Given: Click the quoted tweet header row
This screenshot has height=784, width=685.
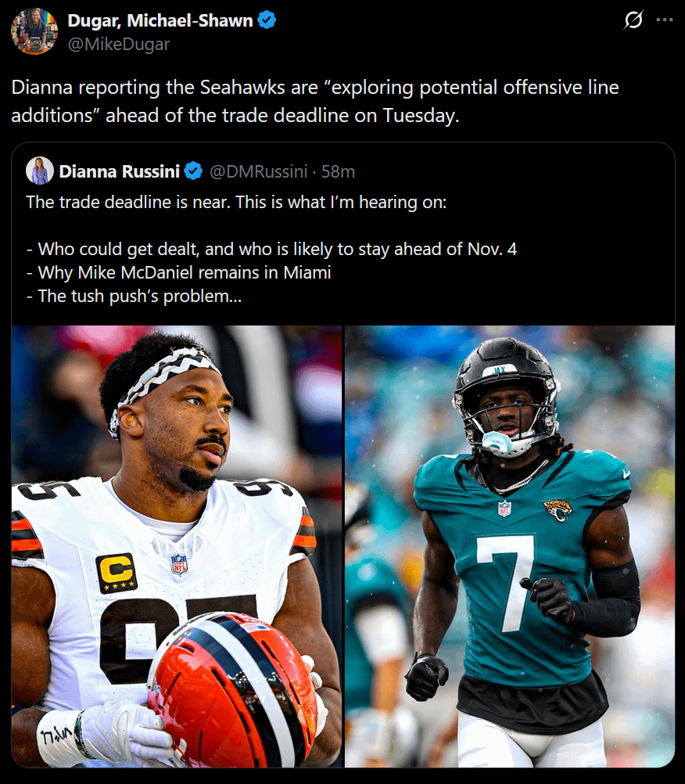Looking at the screenshot, I should tap(190, 171).
